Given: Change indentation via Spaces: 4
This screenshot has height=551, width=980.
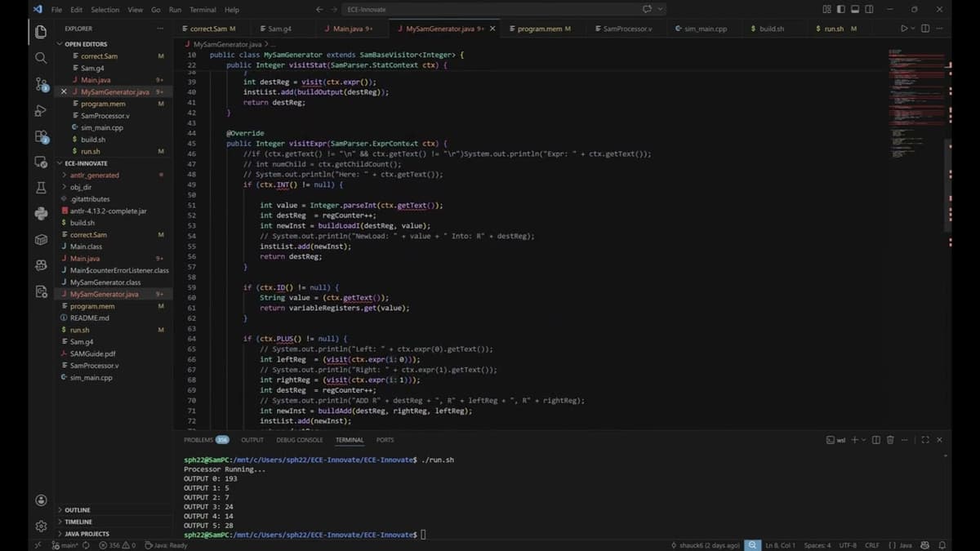Looking at the screenshot, I should 817,544.
